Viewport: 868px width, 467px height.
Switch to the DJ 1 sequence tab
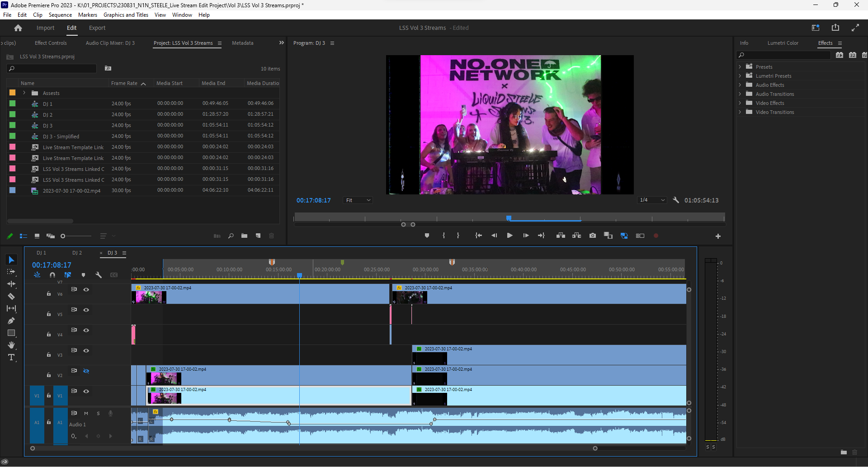[x=41, y=253]
